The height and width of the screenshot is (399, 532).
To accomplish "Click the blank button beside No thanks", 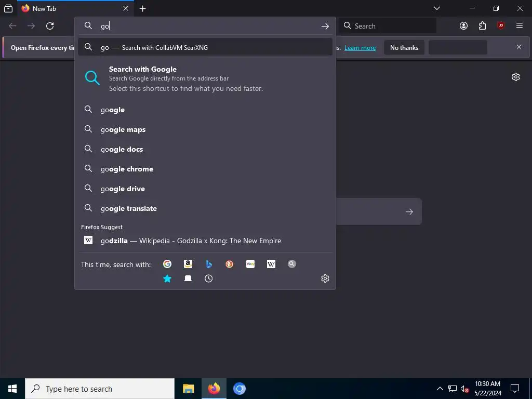I will (x=458, y=47).
